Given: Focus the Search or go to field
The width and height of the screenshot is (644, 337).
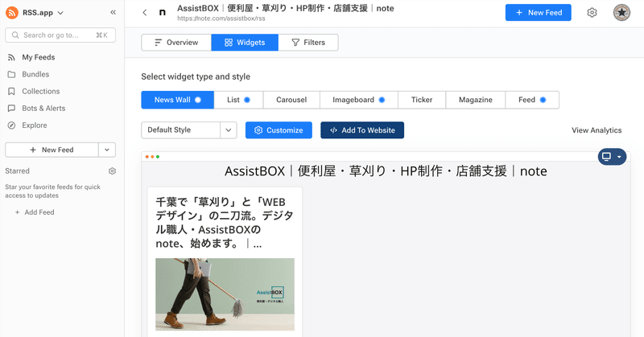Looking at the screenshot, I should pos(60,35).
